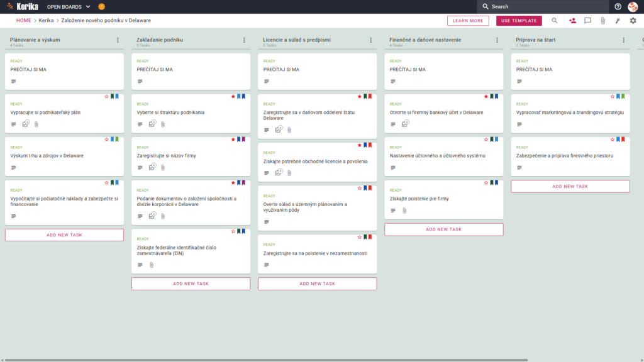
Task: Click red tag on Zaregistrujte sa na poistenie card
Action: pos(370,237)
